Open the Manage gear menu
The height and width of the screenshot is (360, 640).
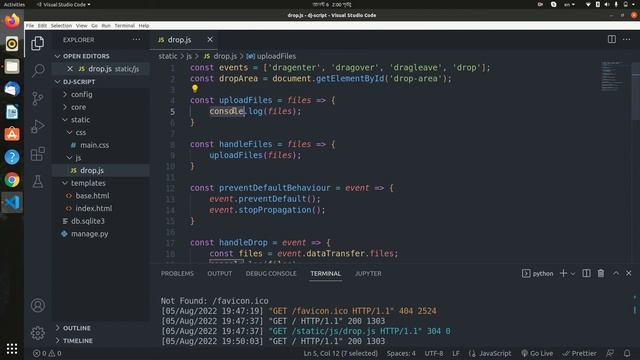(x=38, y=333)
